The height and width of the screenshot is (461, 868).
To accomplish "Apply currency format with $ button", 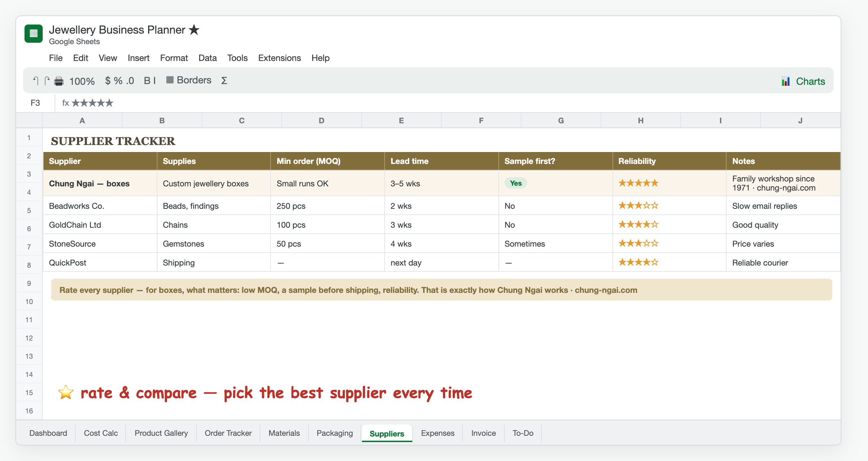I will [x=108, y=81].
